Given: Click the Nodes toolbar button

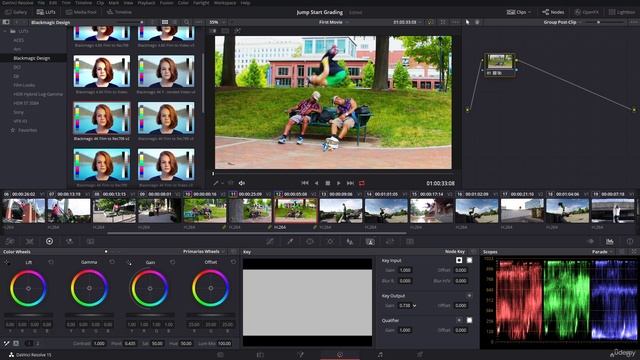Looking at the screenshot, I should click(553, 12).
